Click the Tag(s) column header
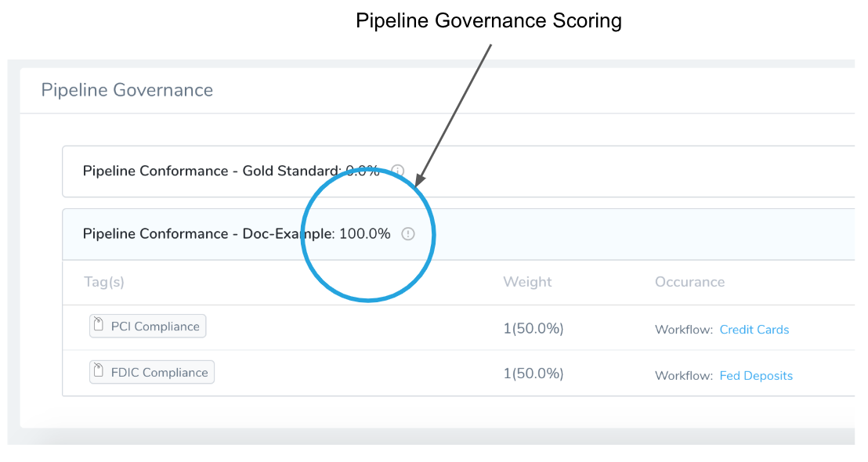Viewport: 868px width, 462px height. tap(104, 282)
